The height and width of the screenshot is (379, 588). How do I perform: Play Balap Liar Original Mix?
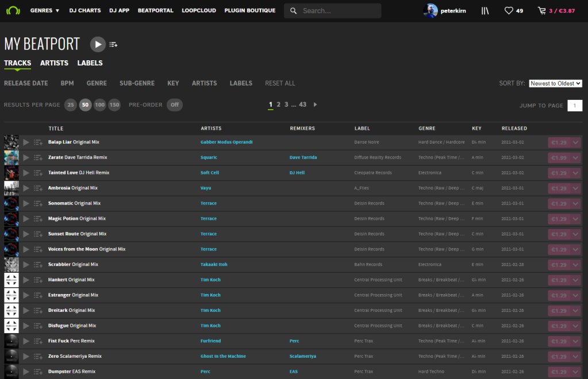pyautogui.click(x=26, y=142)
